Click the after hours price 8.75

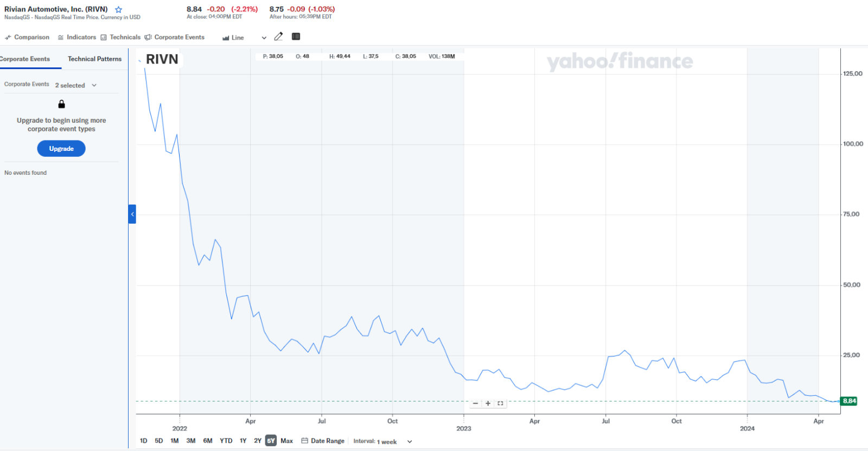[x=277, y=9]
